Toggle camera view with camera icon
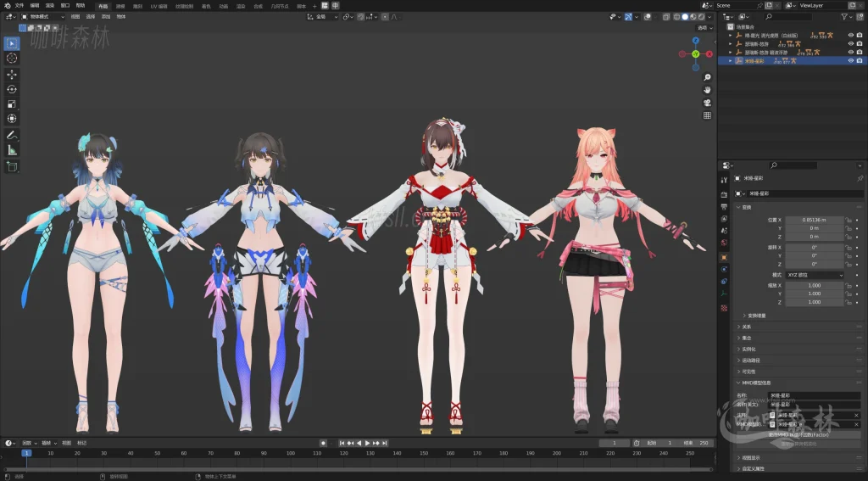Screen dimensions: 868x481 click(x=707, y=103)
